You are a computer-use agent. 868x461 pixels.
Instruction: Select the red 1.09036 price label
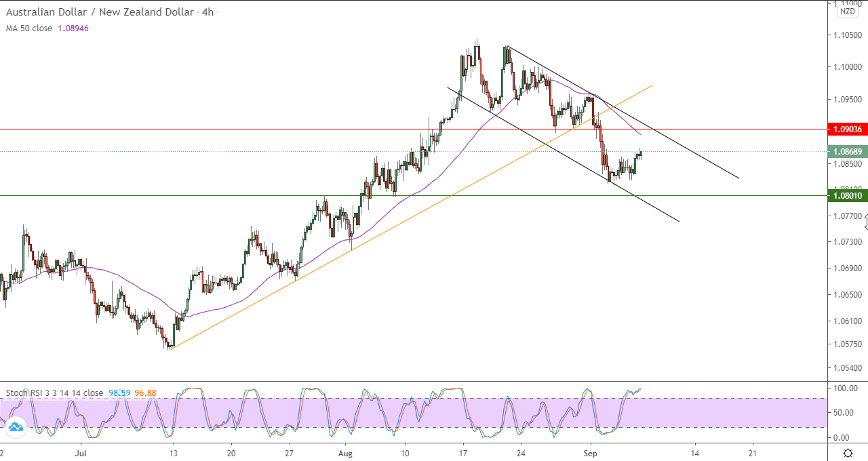pos(848,129)
